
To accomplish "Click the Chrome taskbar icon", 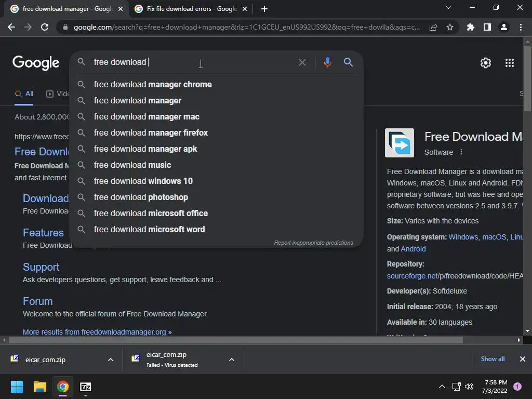I will click(62, 387).
